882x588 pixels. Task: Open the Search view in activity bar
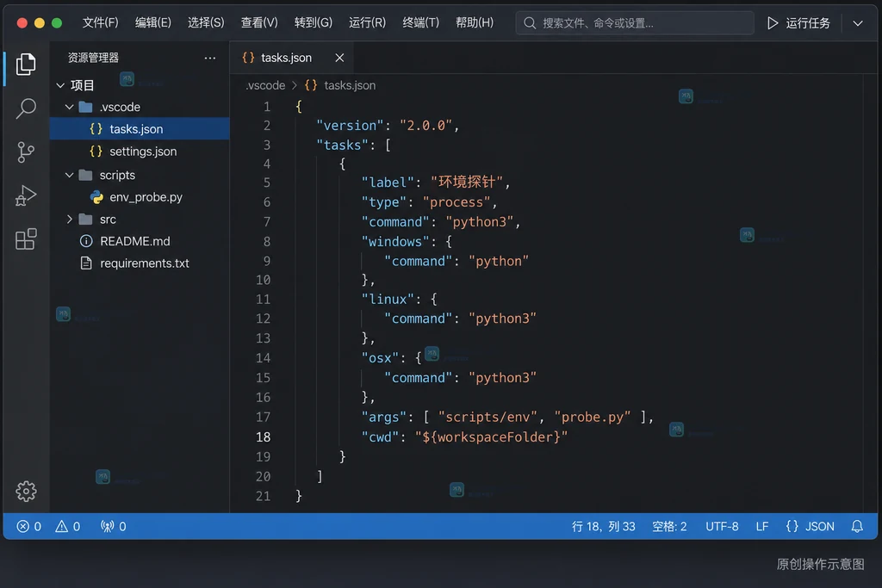[x=25, y=108]
